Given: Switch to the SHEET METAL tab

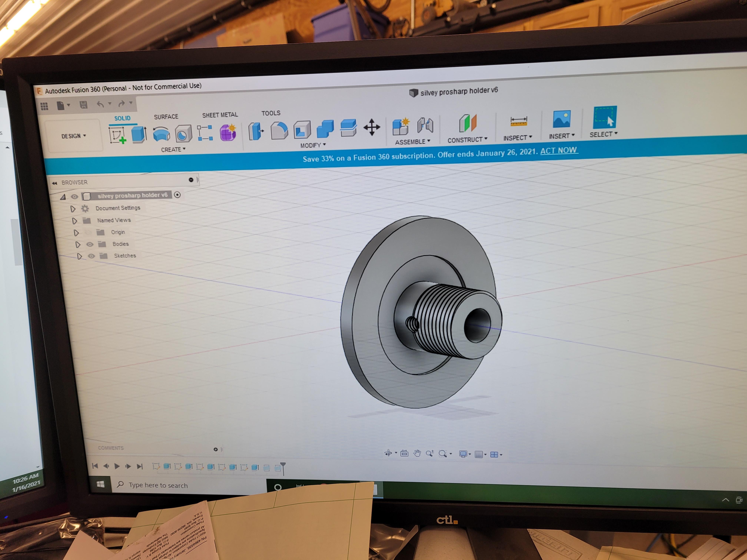Looking at the screenshot, I should click(220, 115).
